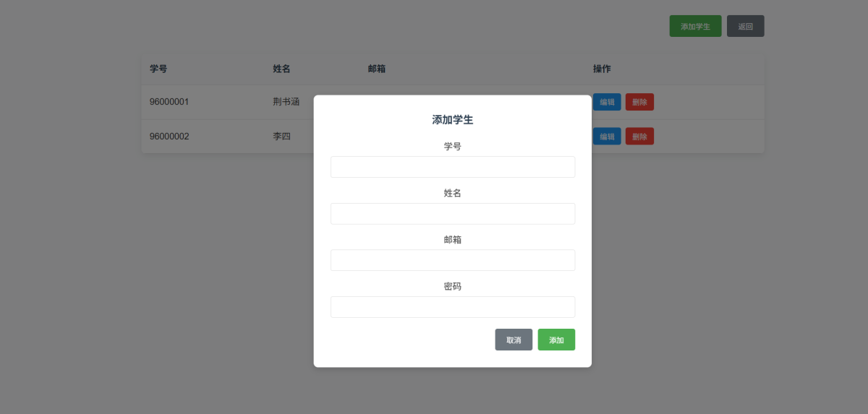The width and height of the screenshot is (868, 414).
Task: Click 删除 for student 96000001
Action: click(639, 102)
